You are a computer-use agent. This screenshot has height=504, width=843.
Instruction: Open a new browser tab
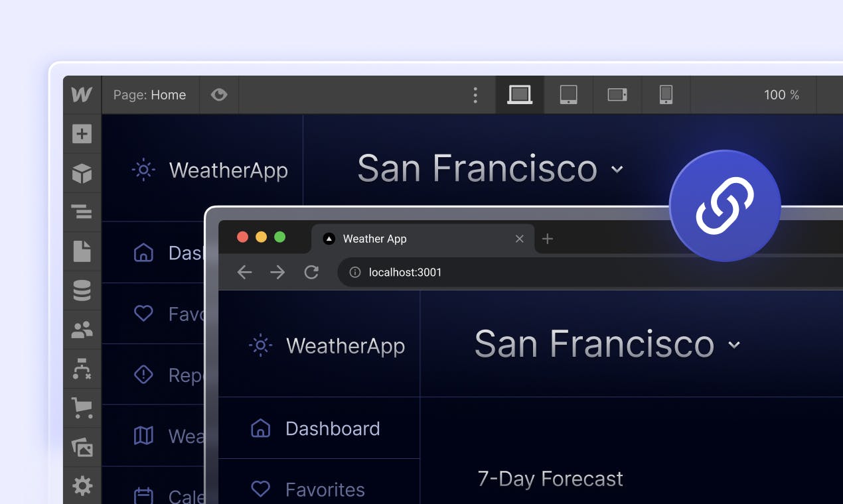pyautogui.click(x=548, y=239)
